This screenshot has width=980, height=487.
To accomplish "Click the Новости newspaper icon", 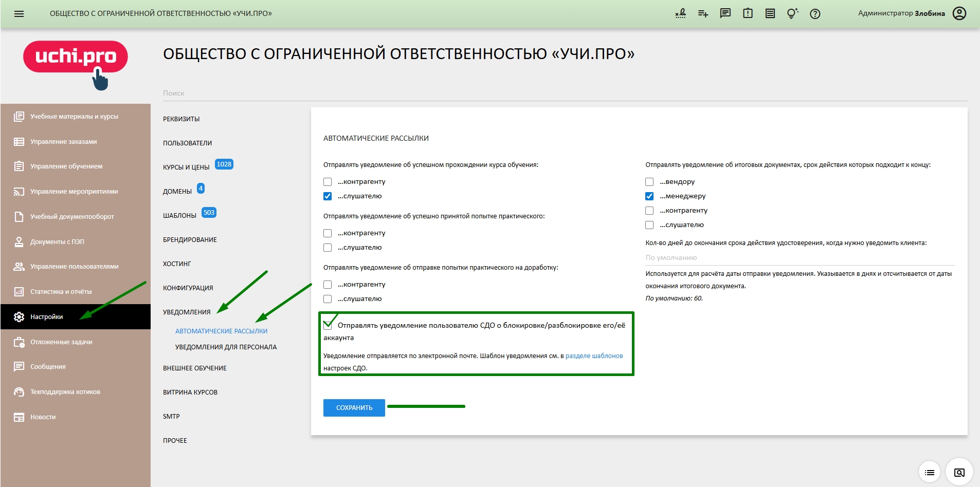I will click(x=19, y=417).
